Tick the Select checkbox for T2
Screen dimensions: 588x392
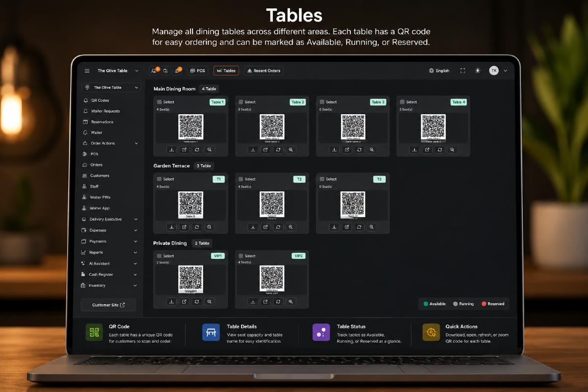[x=241, y=179]
